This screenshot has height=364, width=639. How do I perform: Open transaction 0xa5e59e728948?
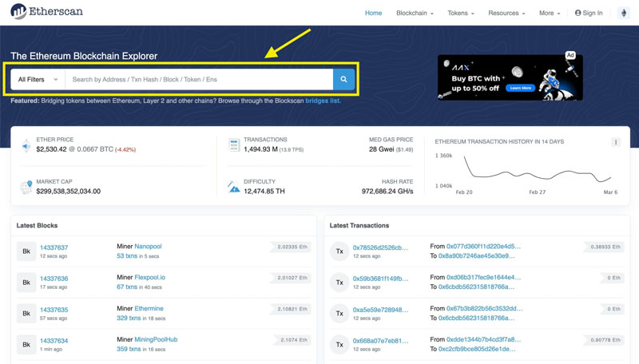click(381, 310)
